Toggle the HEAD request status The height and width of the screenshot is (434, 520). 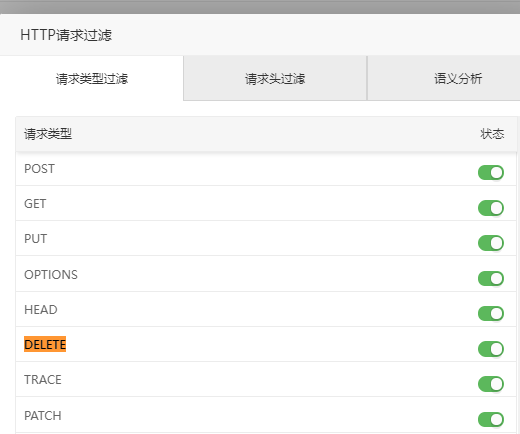tap(491, 314)
